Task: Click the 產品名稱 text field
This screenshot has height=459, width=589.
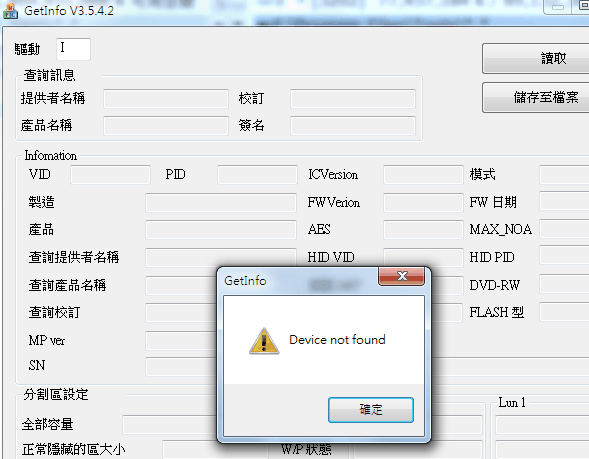Action: (166, 125)
